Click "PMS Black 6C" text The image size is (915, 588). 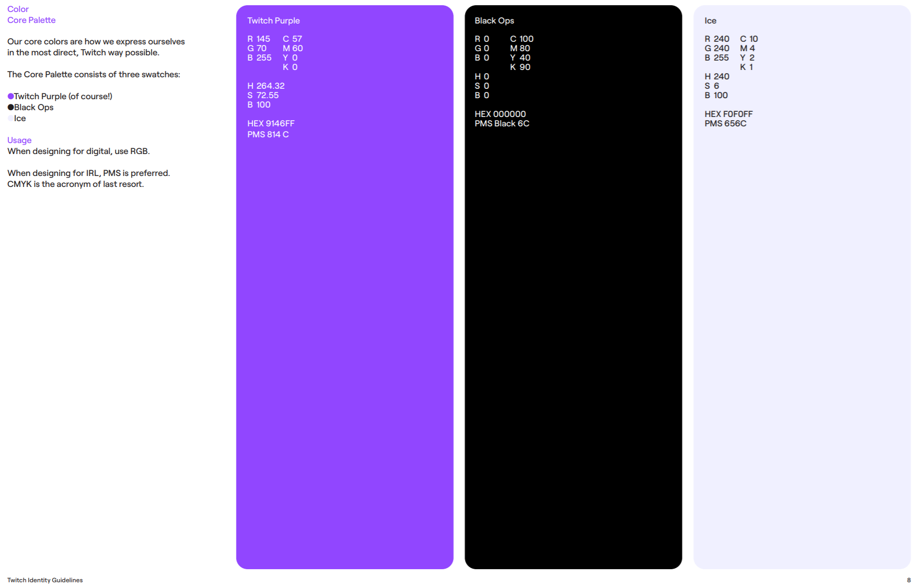502,123
